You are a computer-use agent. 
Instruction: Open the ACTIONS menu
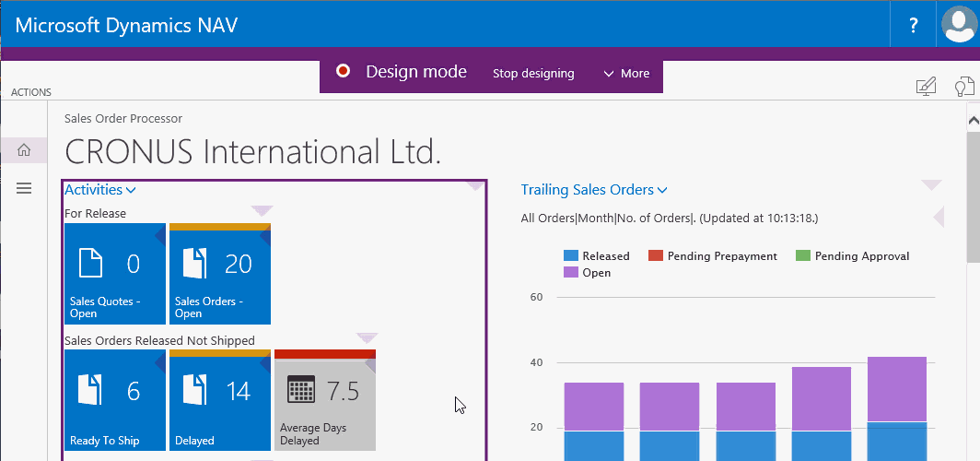coord(30,92)
